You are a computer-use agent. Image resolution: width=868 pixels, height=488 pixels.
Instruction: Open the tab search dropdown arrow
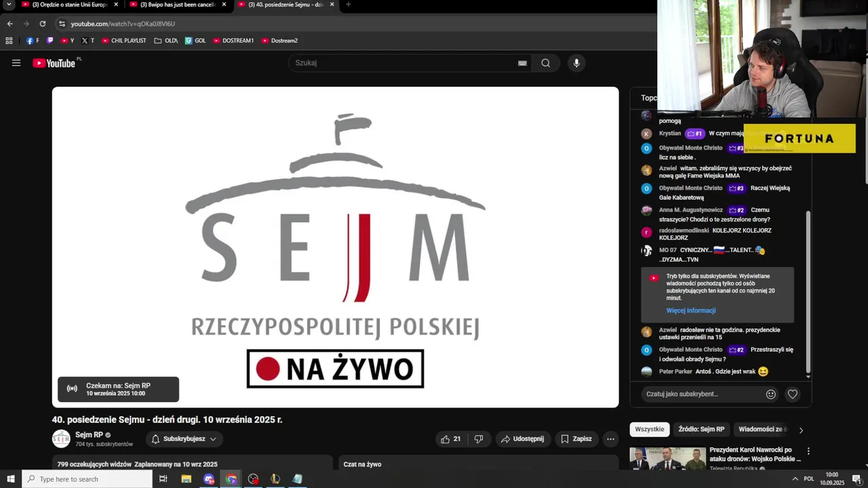(9, 5)
